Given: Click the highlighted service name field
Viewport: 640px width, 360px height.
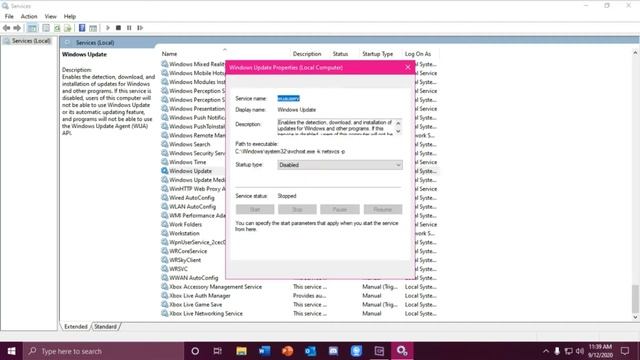Looking at the screenshot, I should coord(289,98).
